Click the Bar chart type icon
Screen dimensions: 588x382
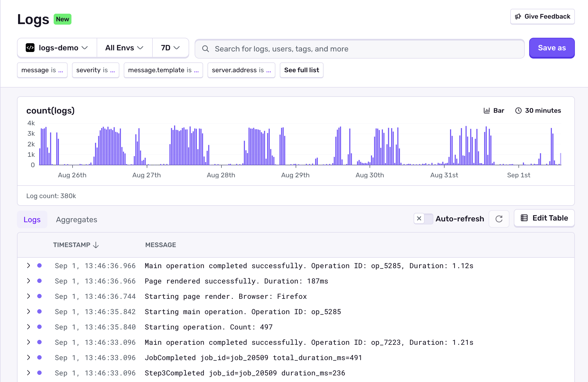click(487, 111)
